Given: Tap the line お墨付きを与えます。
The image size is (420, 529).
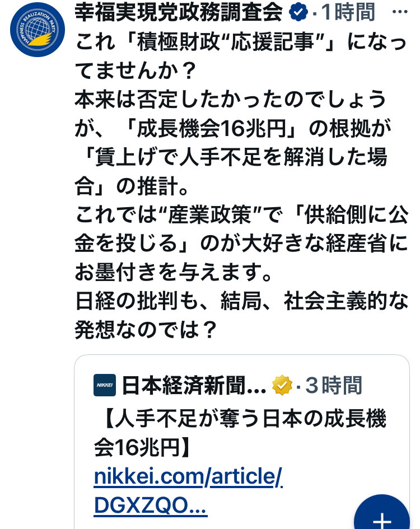Looking at the screenshot, I should [174, 273].
